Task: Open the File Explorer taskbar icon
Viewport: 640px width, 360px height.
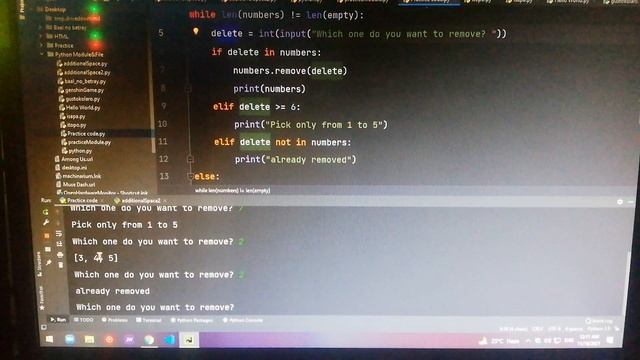Action: 89,340
